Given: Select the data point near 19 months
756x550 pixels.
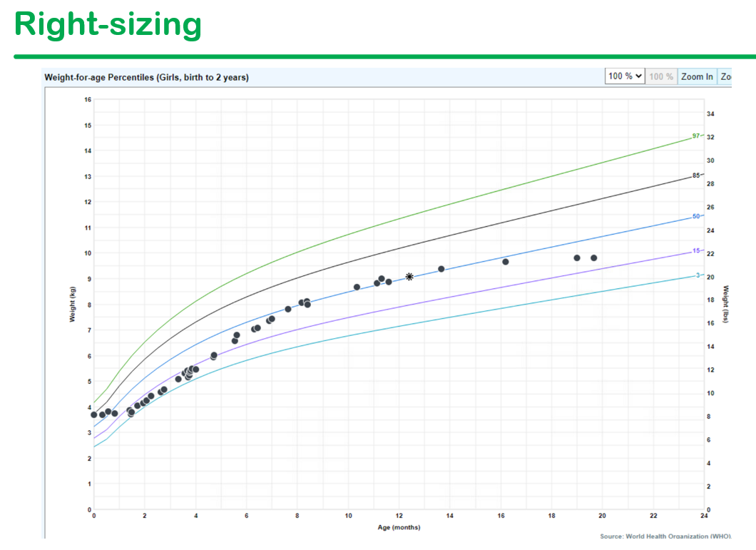Looking at the screenshot, I should coord(577,258).
